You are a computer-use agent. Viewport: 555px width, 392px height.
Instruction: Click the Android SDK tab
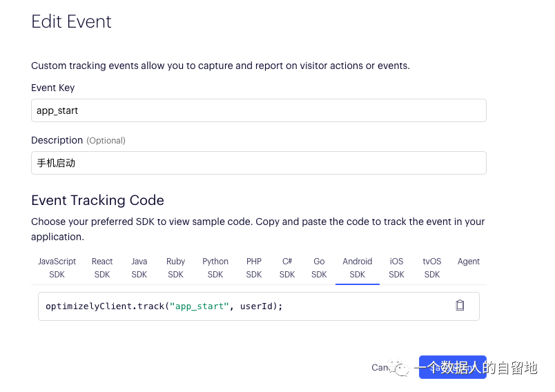click(x=357, y=268)
